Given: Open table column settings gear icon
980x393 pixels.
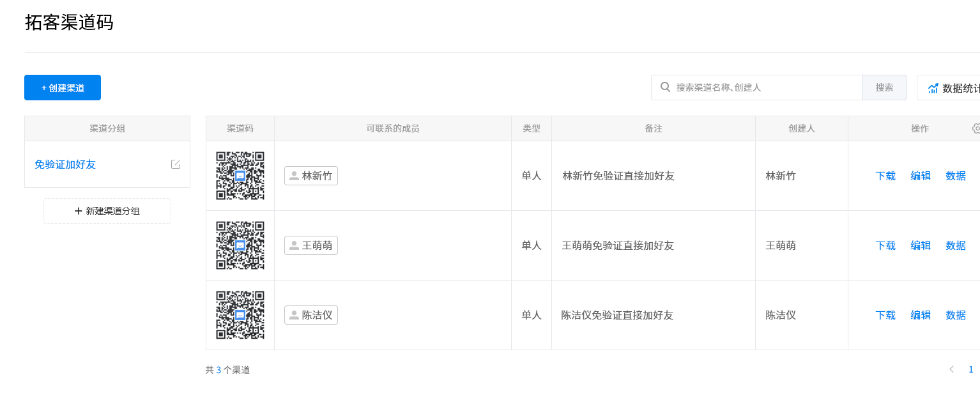Looking at the screenshot, I should [976, 128].
